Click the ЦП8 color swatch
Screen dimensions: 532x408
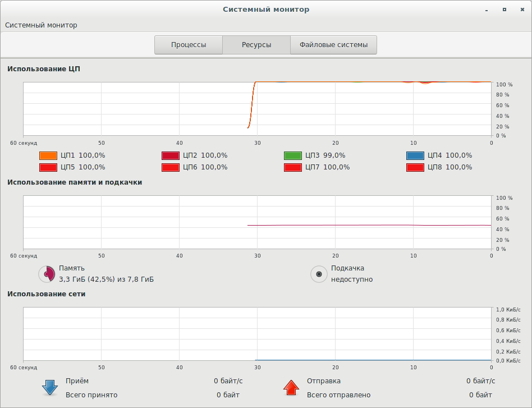coord(415,167)
